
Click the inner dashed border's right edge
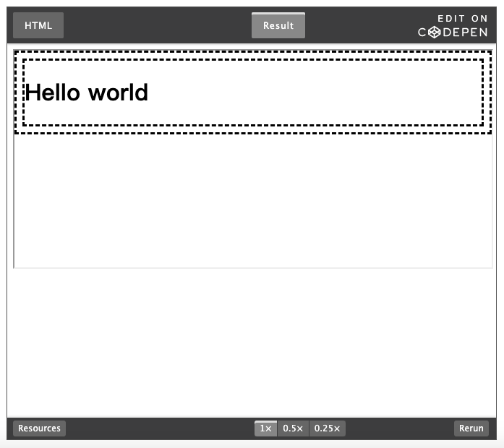point(482,92)
